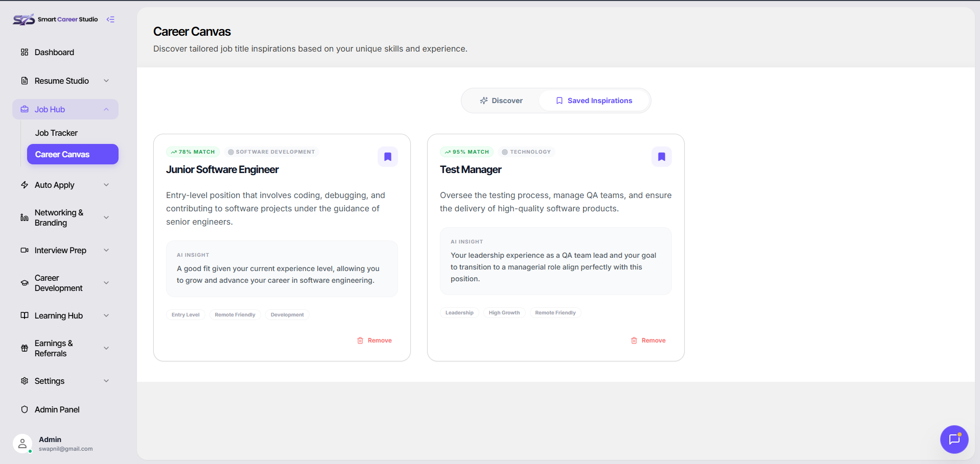Remove the Junior Software Engineer inspiration
The image size is (980, 464).
(375, 340)
